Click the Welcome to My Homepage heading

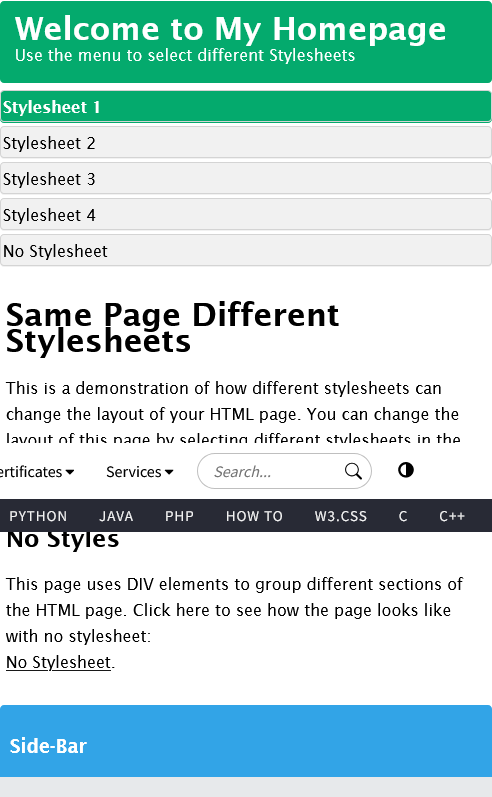230,29
